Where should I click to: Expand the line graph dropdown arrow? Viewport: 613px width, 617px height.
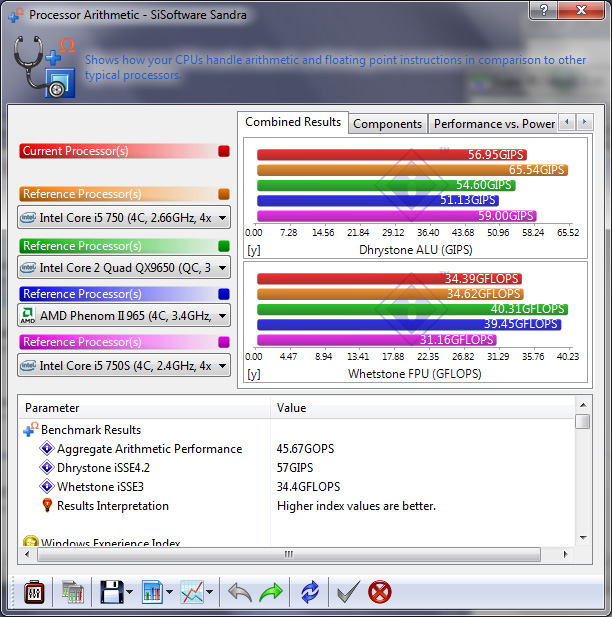point(210,592)
